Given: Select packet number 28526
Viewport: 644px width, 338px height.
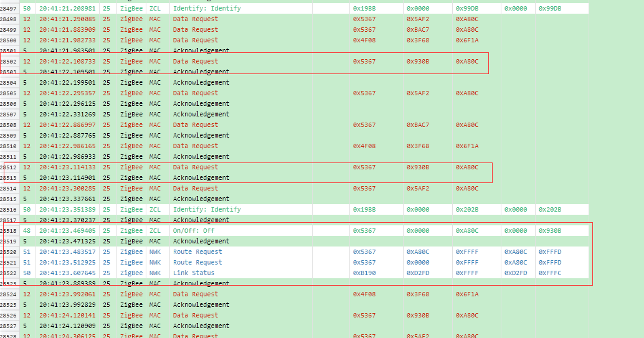Looking at the screenshot, I should click(8, 316).
